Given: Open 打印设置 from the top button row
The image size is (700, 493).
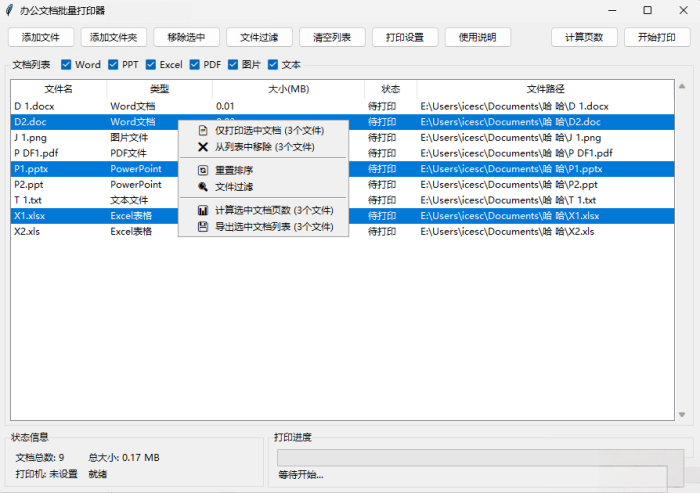Looking at the screenshot, I should (x=405, y=37).
